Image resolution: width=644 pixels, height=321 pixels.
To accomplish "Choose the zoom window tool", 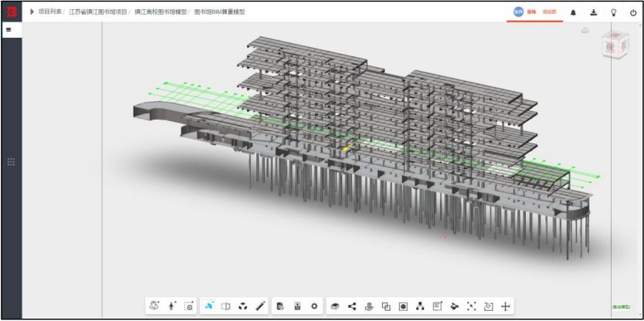I will tap(188, 306).
